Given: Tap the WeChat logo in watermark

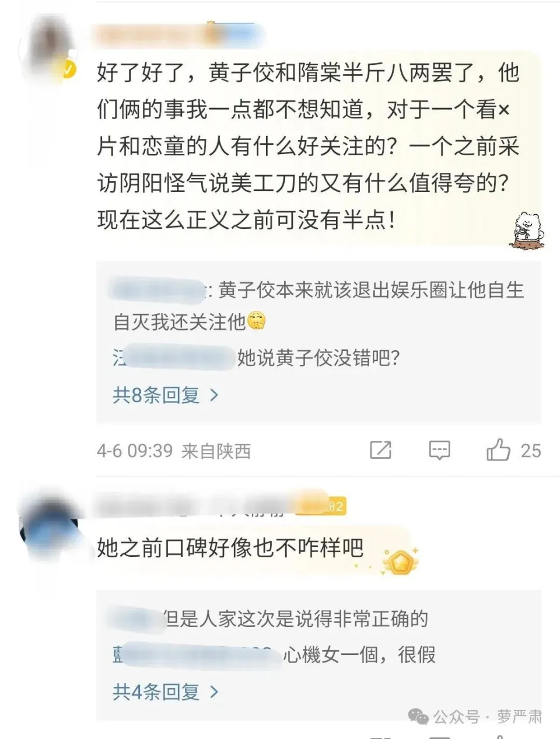Looking at the screenshot, I should click(x=418, y=717).
